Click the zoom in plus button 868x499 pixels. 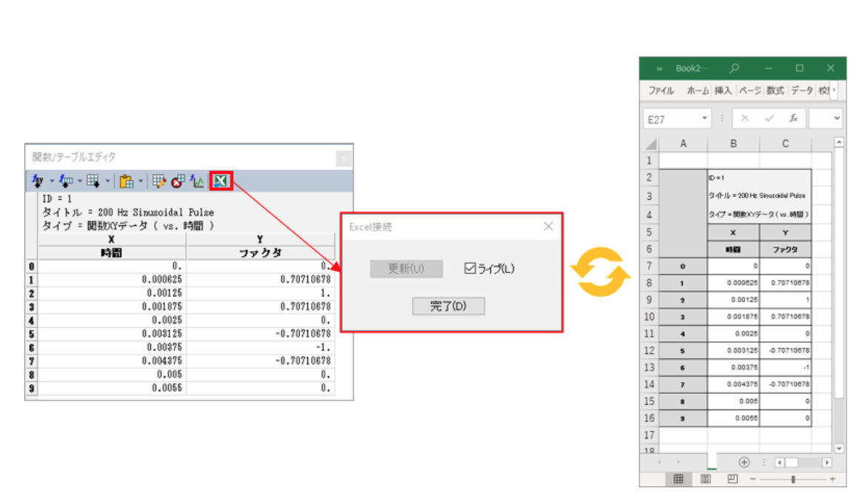pos(832,479)
